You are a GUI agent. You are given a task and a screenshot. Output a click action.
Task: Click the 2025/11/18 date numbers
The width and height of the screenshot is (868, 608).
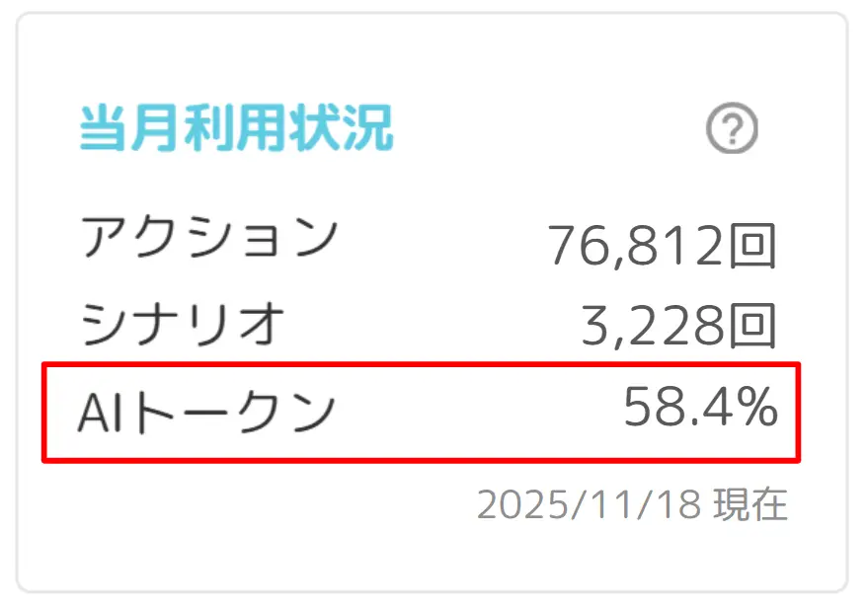click(x=589, y=504)
